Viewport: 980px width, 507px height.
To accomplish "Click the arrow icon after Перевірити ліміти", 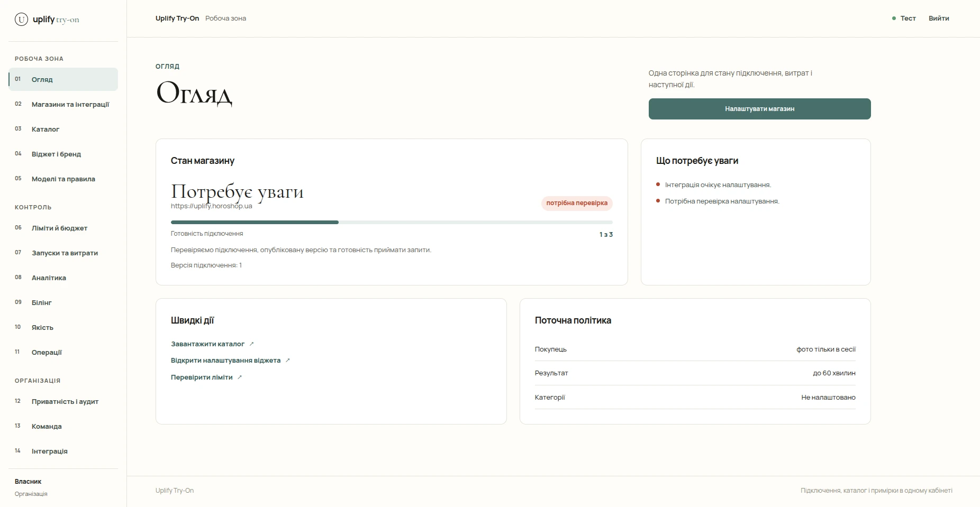I will (x=240, y=377).
